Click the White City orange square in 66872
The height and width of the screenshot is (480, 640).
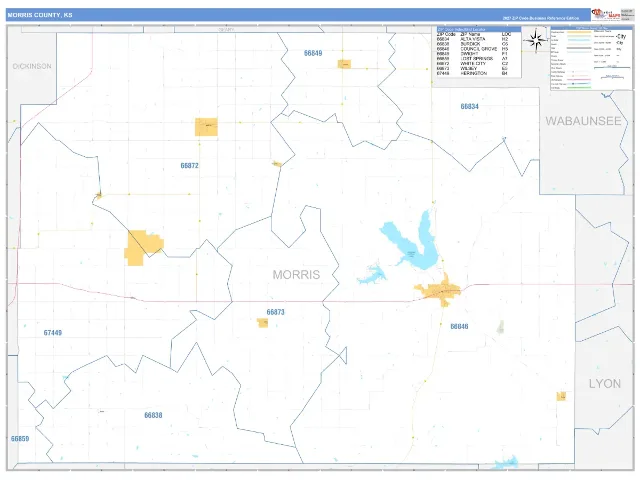tap(206, 127)
